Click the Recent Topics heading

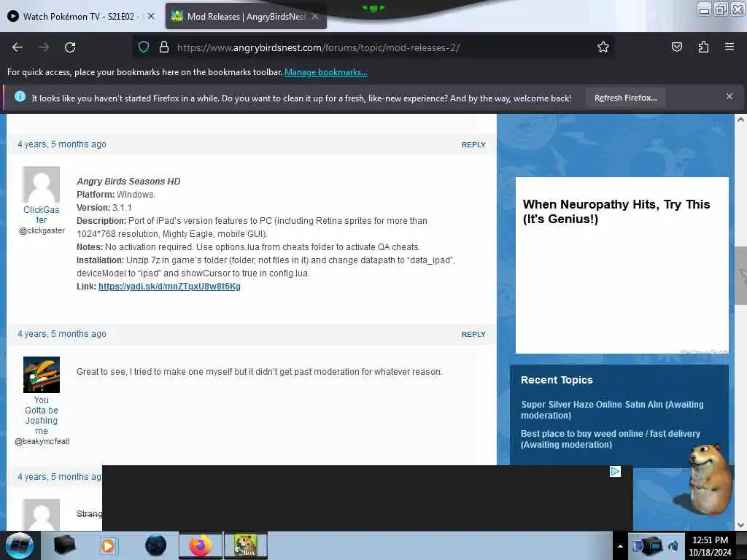coord(557,380)
